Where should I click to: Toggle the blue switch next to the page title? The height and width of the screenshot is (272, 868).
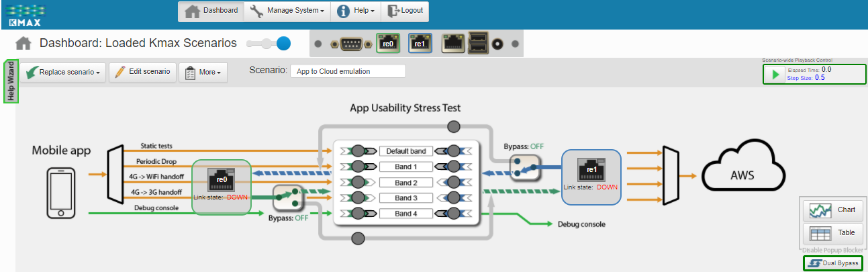[x=269, y=44]
